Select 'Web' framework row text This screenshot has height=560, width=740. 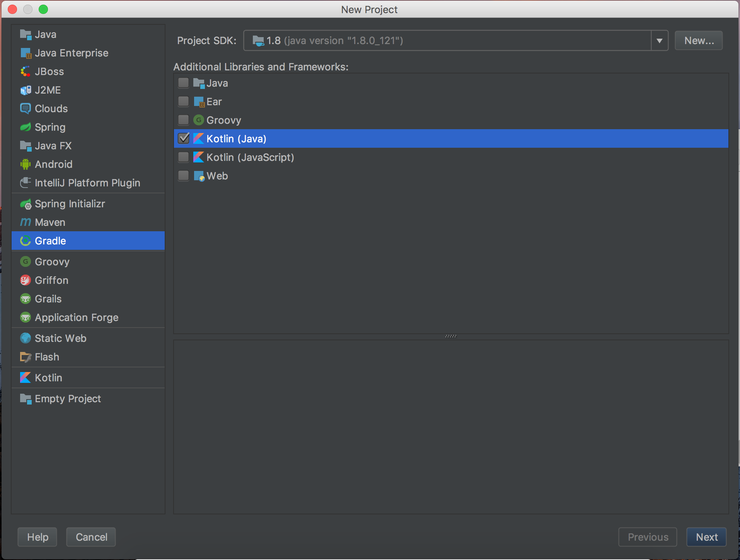click(217, 176)
